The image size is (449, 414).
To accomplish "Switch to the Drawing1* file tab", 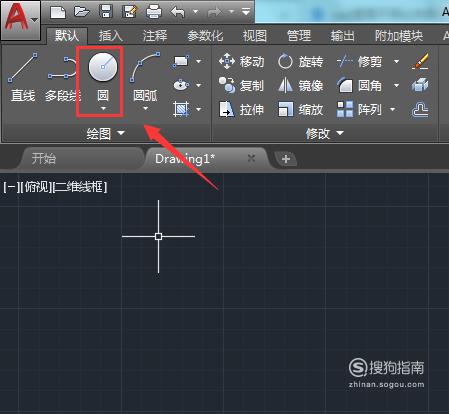I will click(185, 159).
